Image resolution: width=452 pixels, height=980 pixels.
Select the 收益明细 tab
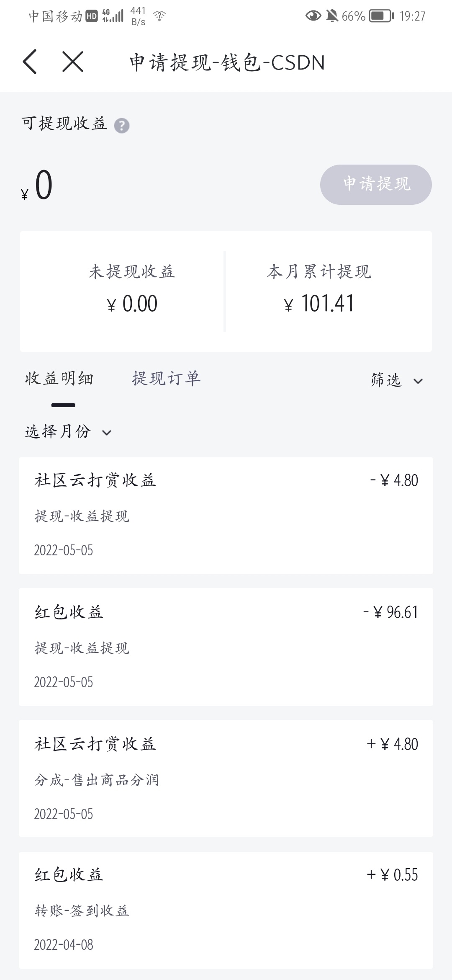(59, 379)
